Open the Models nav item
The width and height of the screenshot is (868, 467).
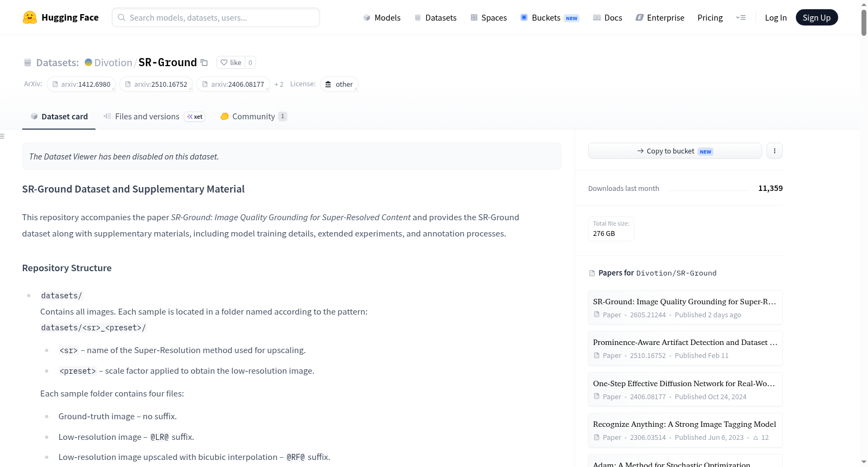pyautogui.click(x=382, y=17)
